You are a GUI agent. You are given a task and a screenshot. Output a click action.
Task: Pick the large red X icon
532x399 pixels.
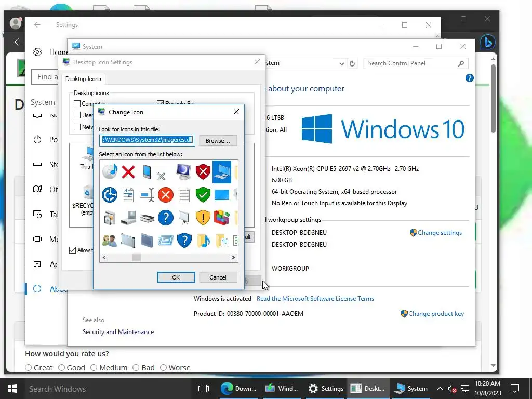coord(128,171)
